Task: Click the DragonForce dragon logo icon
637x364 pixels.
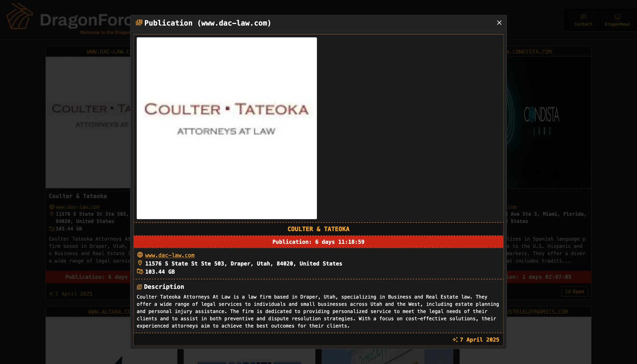Action: point(19,17)
